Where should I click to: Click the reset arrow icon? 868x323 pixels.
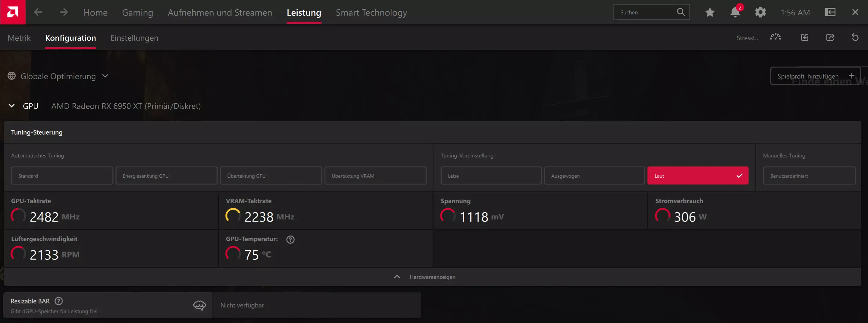pyautogui.click(x=855, y=37)
